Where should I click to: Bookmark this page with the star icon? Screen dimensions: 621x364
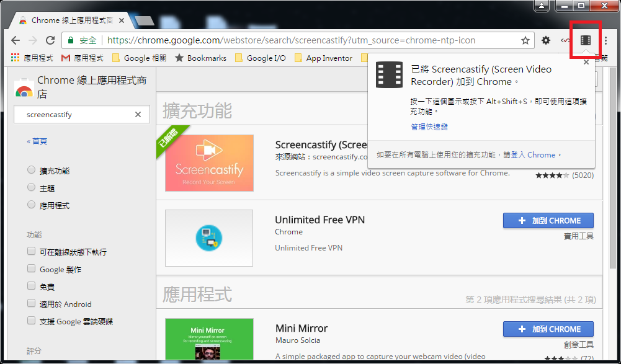tap(525, 40)
